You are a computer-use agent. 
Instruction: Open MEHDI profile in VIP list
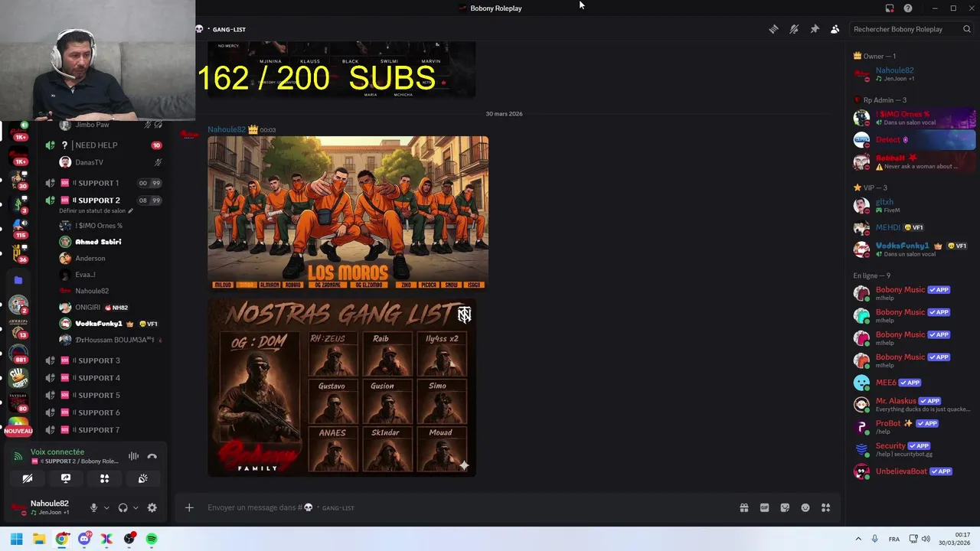(913, 227)
